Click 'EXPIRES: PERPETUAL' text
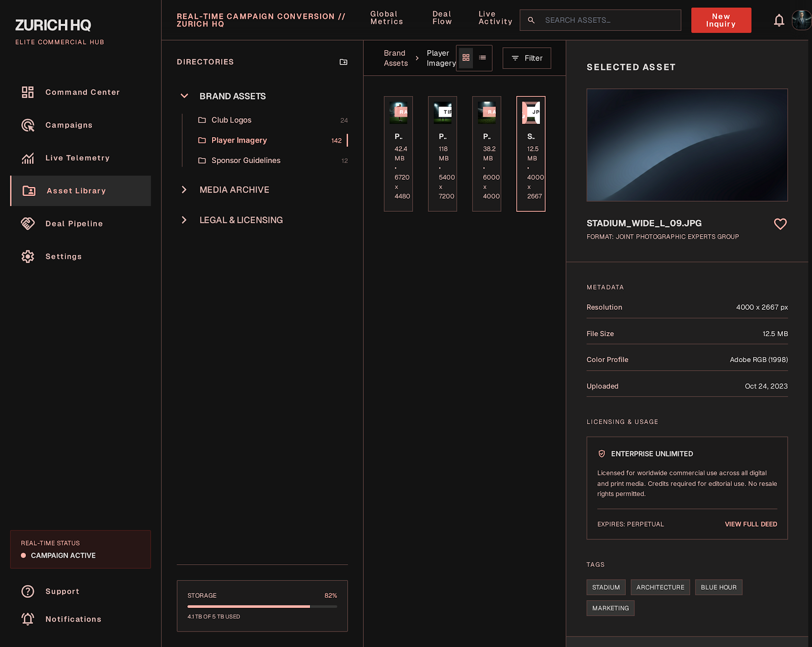Screen dimensions: 812x647 [x=630, y=524]
